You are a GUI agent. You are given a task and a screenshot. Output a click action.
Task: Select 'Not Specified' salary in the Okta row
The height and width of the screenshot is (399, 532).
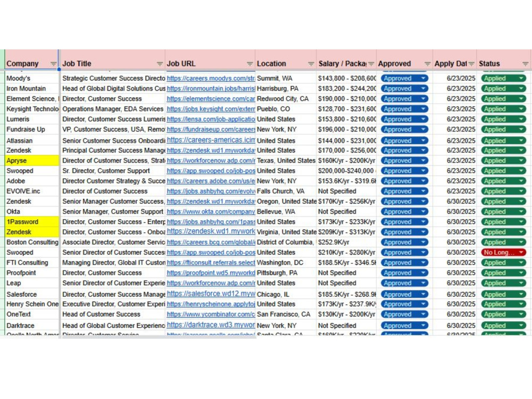pos(346,211)
